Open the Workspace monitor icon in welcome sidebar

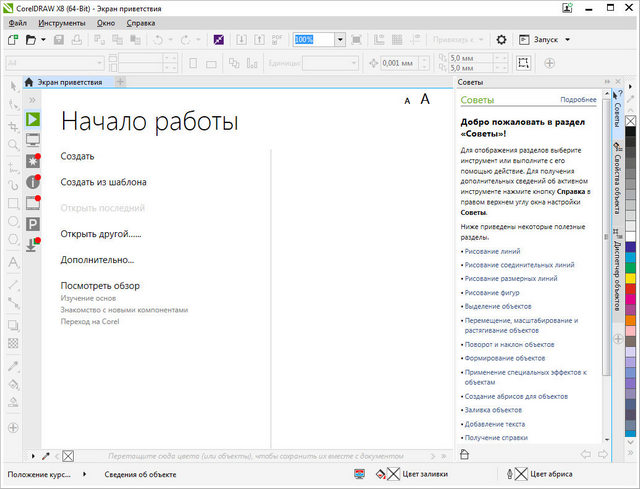(x=32, y=139)
